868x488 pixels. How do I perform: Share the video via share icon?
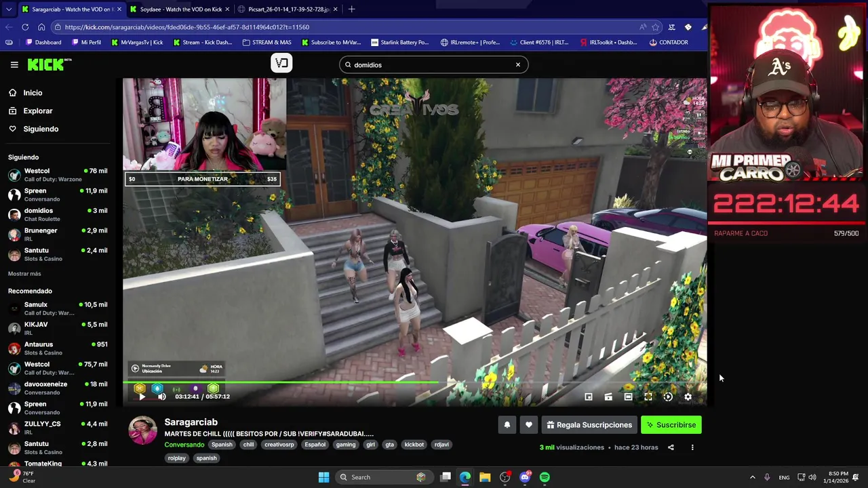coord(671,447)
